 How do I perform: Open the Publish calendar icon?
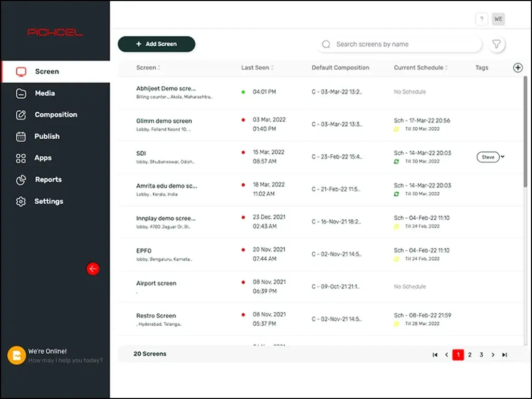(21, 136)
